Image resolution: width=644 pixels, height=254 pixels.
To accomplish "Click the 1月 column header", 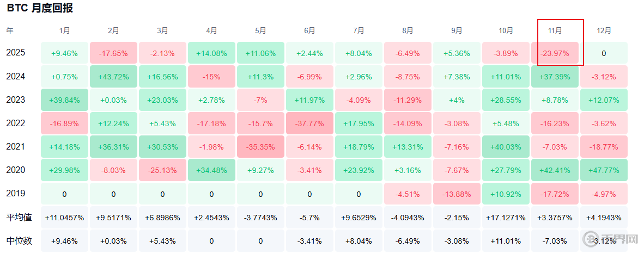I will coord(64,30).
